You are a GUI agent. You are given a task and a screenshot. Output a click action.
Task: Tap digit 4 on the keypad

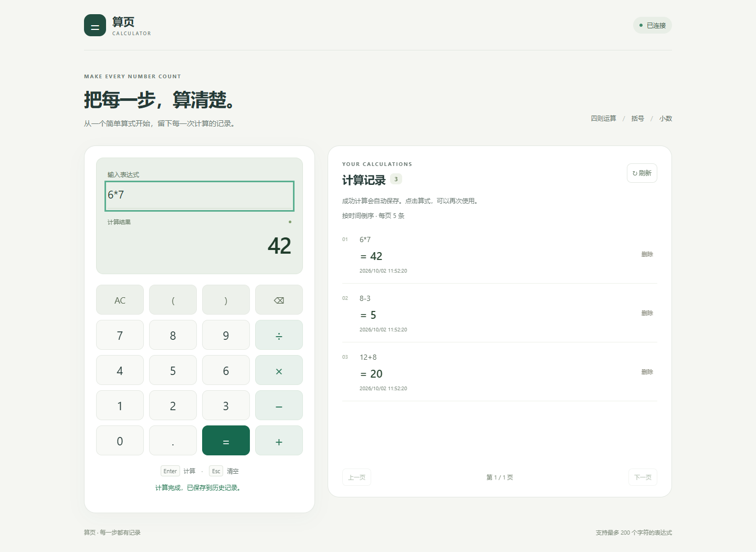[120, 370]
